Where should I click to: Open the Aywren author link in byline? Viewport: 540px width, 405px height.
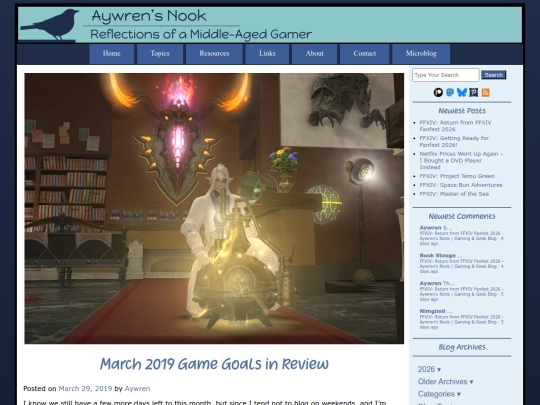[137, 388]
